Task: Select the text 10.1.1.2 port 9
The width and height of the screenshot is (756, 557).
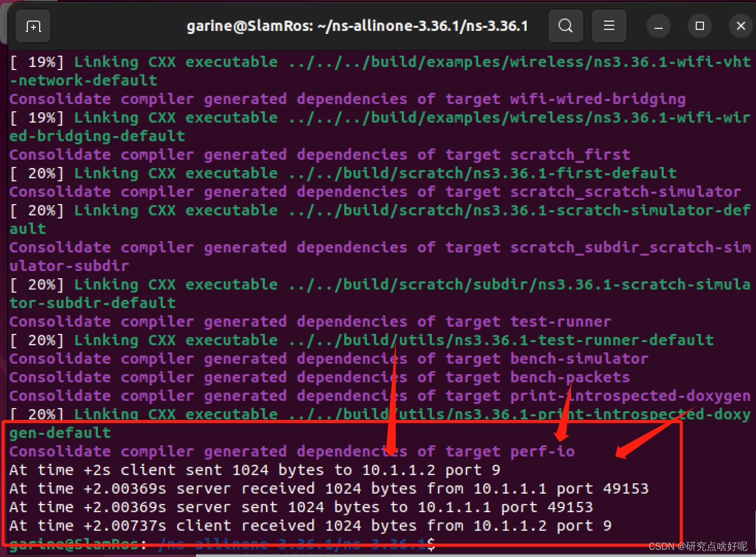Action: click(430, 469)
